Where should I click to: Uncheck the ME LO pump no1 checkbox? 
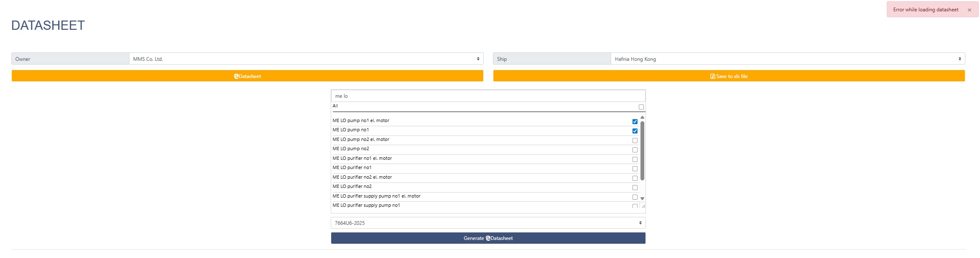[x=635, y=131]
